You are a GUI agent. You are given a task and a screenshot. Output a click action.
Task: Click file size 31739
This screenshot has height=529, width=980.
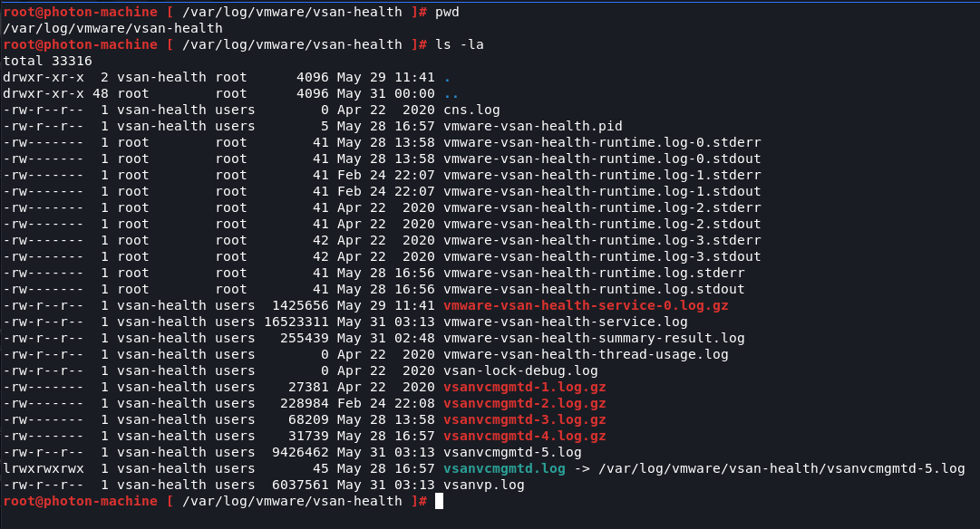[x=309, y=436]
